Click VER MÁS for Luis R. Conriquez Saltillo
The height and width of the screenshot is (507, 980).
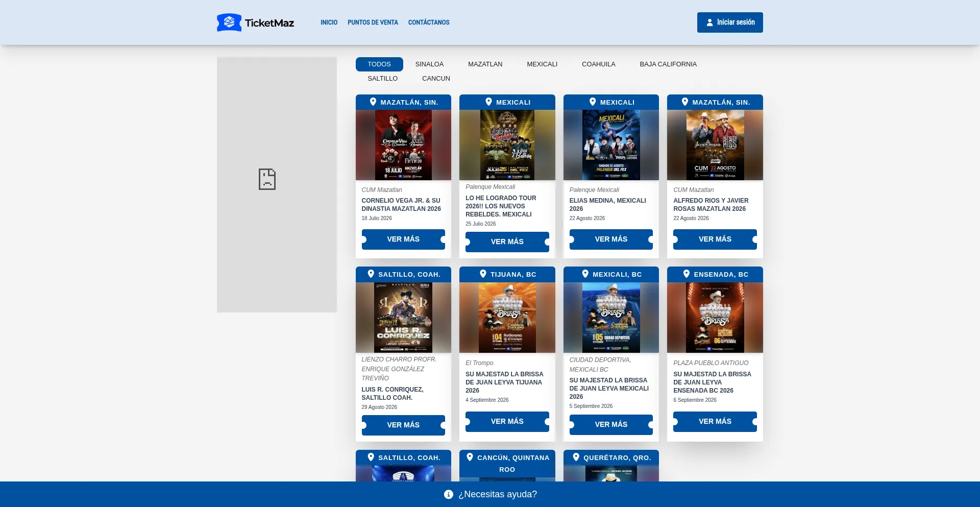[403, 425]
